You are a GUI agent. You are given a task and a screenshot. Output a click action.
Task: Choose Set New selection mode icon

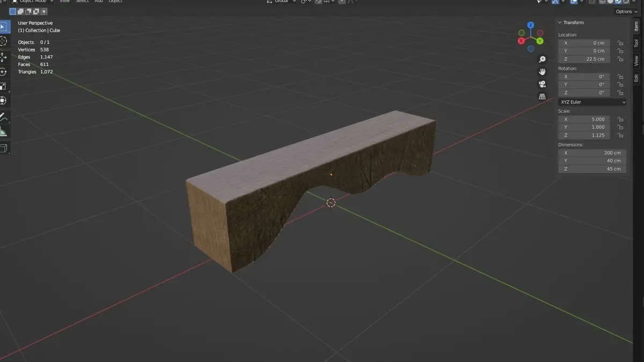[12, 11]
